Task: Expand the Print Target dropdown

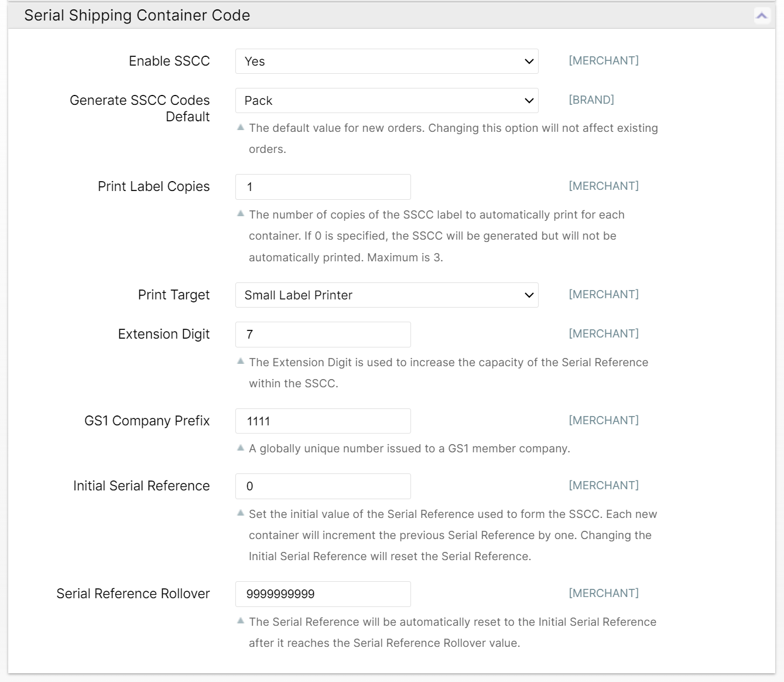Action: pos(386,295)
